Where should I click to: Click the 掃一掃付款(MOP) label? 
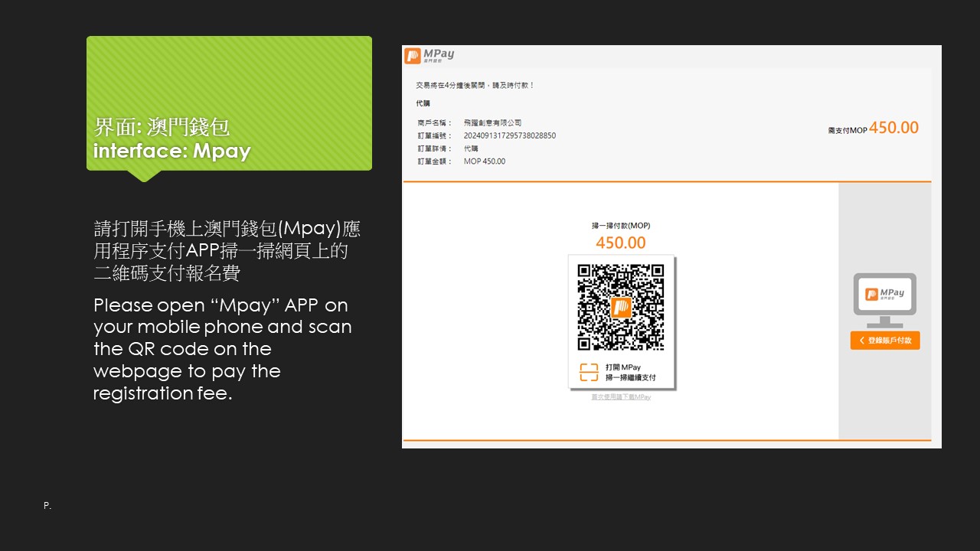tap(621, 226)
